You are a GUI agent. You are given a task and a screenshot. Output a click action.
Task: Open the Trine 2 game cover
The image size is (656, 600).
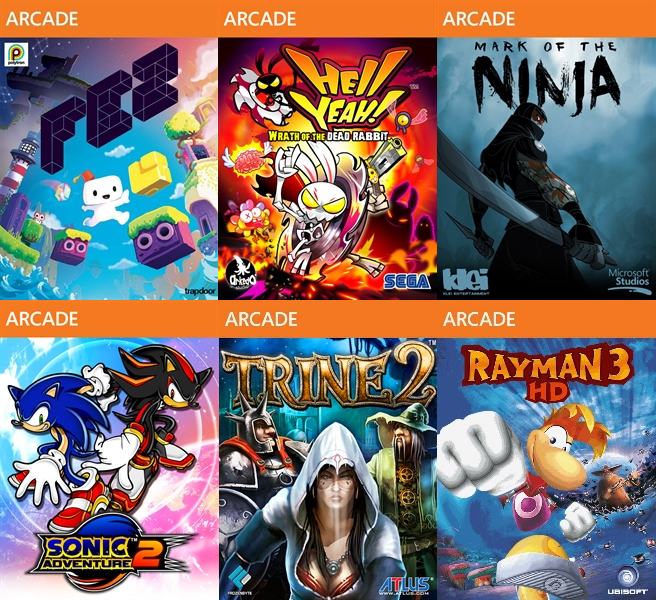pos(328,469)
